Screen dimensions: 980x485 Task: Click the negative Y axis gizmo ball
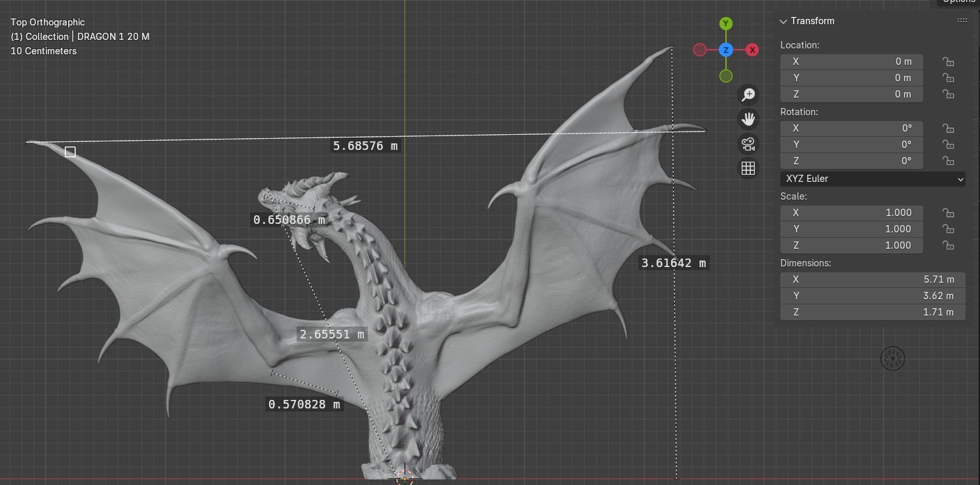point(725,76)
